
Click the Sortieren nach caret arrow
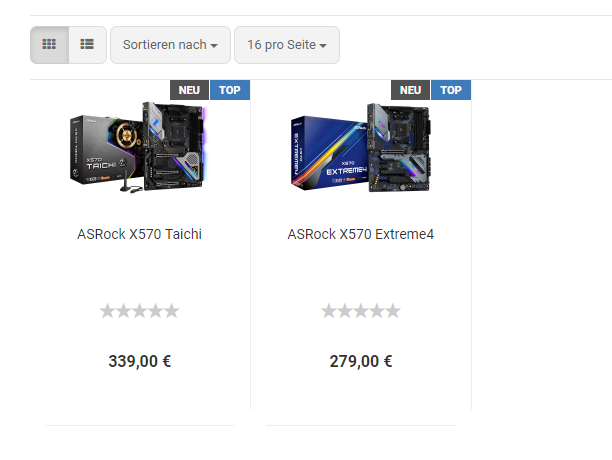tap(214, 46)
